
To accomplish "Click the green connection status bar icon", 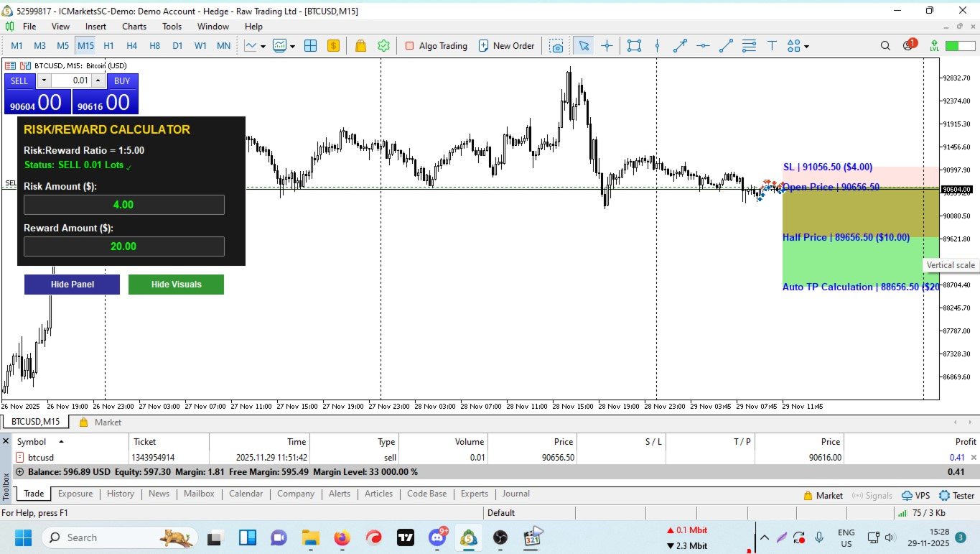I will (x=960, y=46).
